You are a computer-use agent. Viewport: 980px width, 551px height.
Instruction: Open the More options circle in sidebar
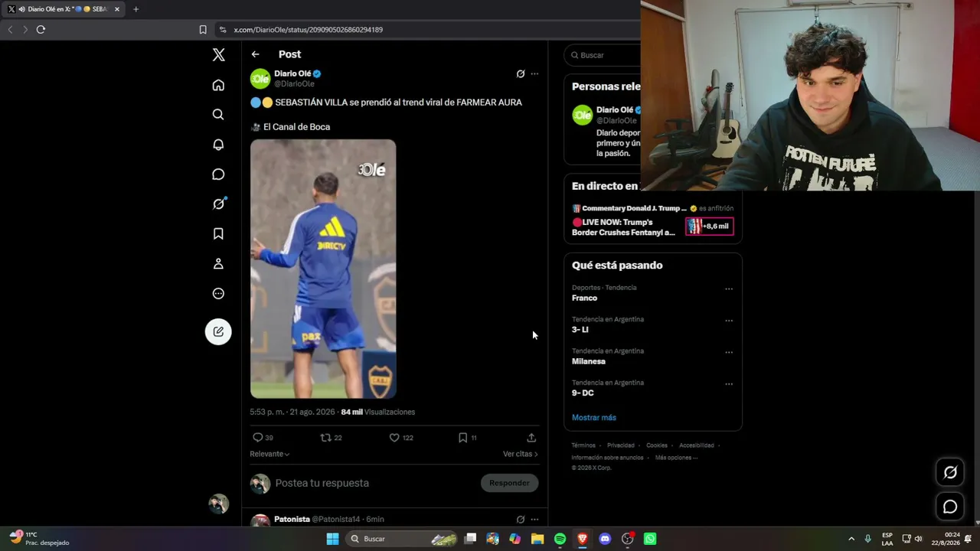tap(218, 293)
